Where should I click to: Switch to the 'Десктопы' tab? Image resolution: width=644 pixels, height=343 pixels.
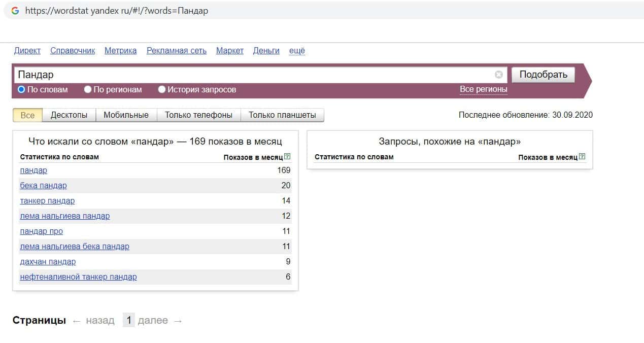(69, 115)
